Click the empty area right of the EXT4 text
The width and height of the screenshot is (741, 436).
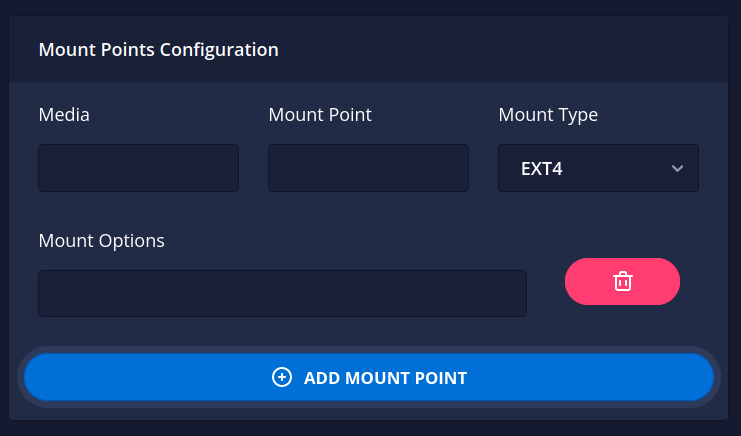pyautogui.click(x=614, y=169)
